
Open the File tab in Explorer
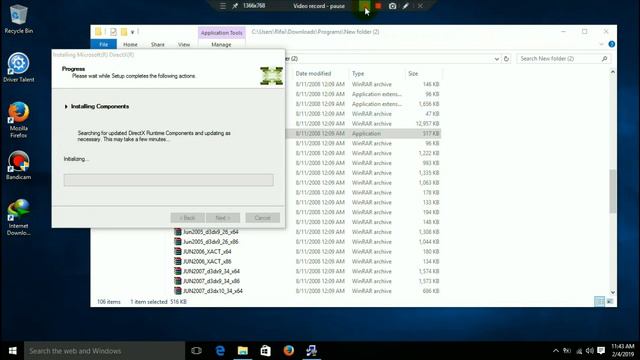[x=103, y=44]
